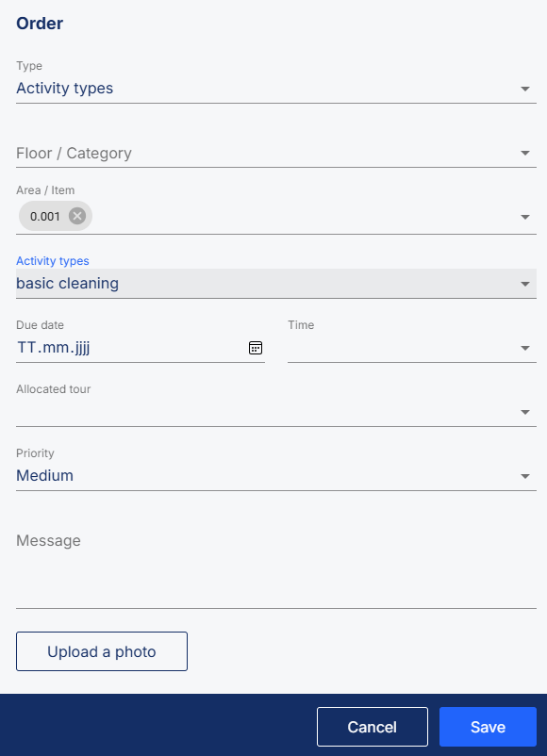Click into the Due date field
Image resolution: width=547 pixels, height=756 pixels.
130,348
